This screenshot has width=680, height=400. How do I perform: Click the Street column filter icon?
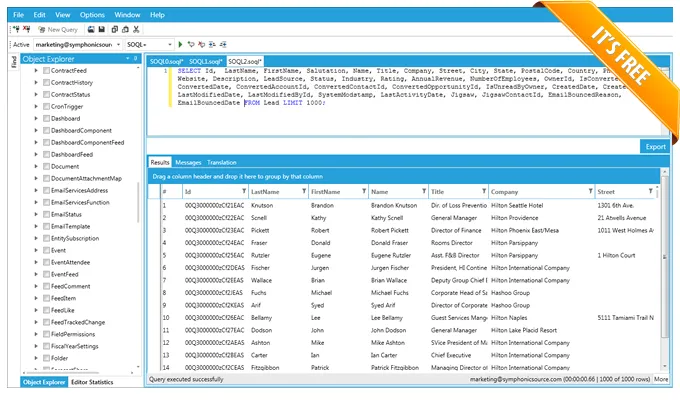click(x=651, y=191)
